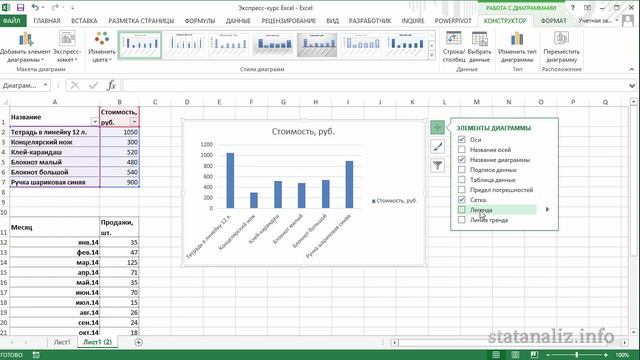The width and height of the screenshot is (640, 360).
Task: Switch to Page Layout view in the status bar
Action: pyautogui.click(x=515, y=355)
